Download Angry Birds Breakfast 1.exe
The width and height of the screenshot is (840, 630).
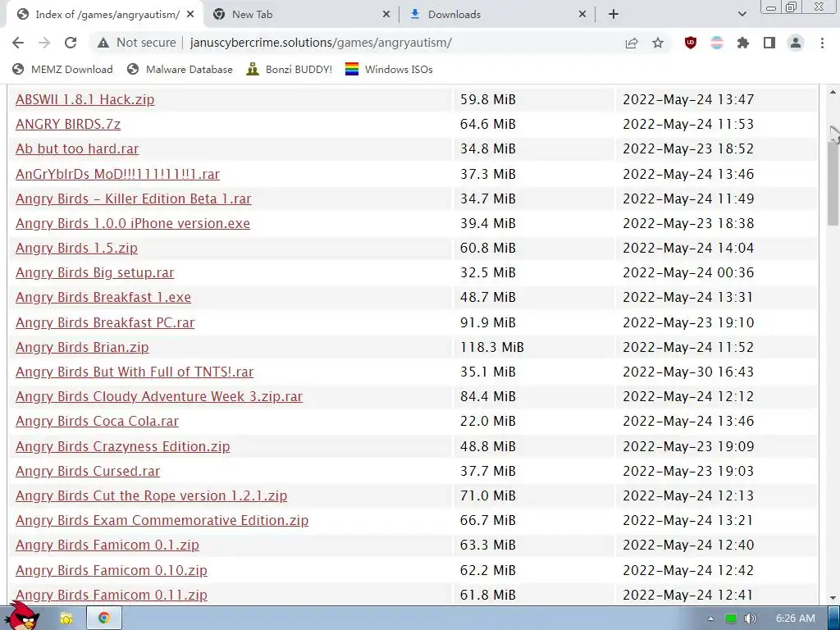pyautogui.click(x=103, y=297)
